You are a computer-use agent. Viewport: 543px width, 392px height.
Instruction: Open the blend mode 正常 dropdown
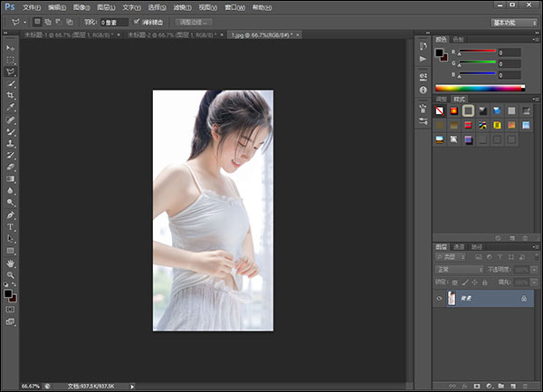pos(457,269)
